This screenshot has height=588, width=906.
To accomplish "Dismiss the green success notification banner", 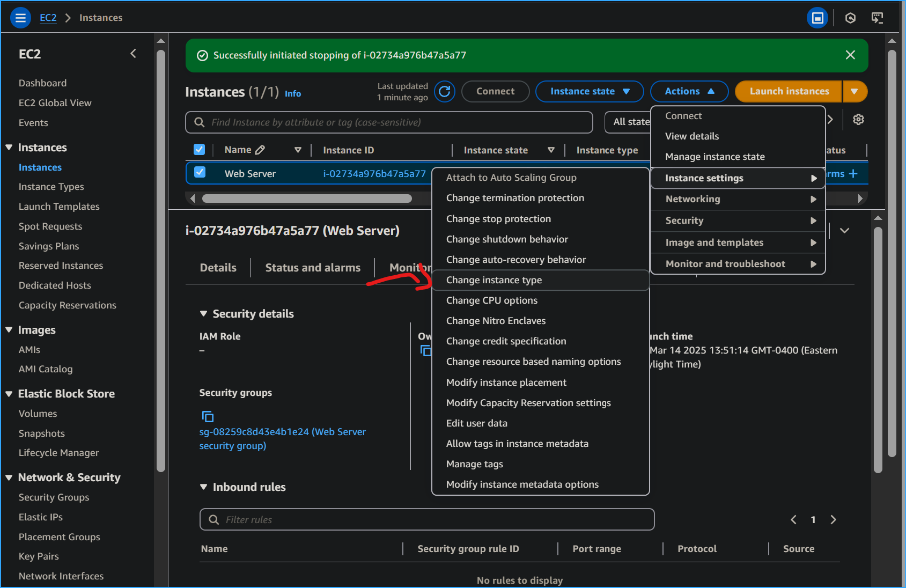I will click(850, 55).
